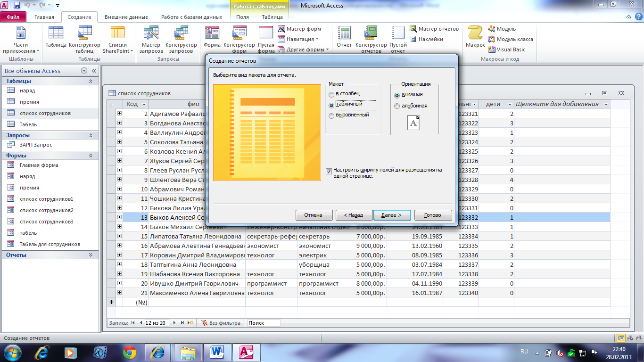Open ЗАРП Запрос query
The image size is (644, 362).
pos(36,145)
